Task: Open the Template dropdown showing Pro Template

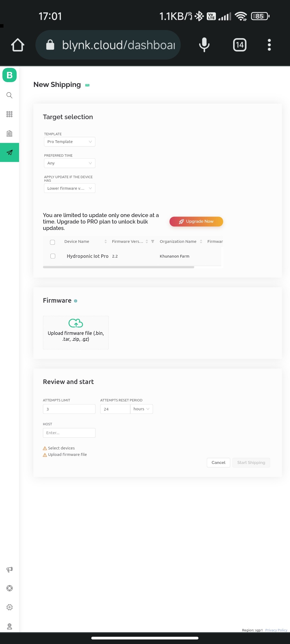Action: tap(70, 141)
